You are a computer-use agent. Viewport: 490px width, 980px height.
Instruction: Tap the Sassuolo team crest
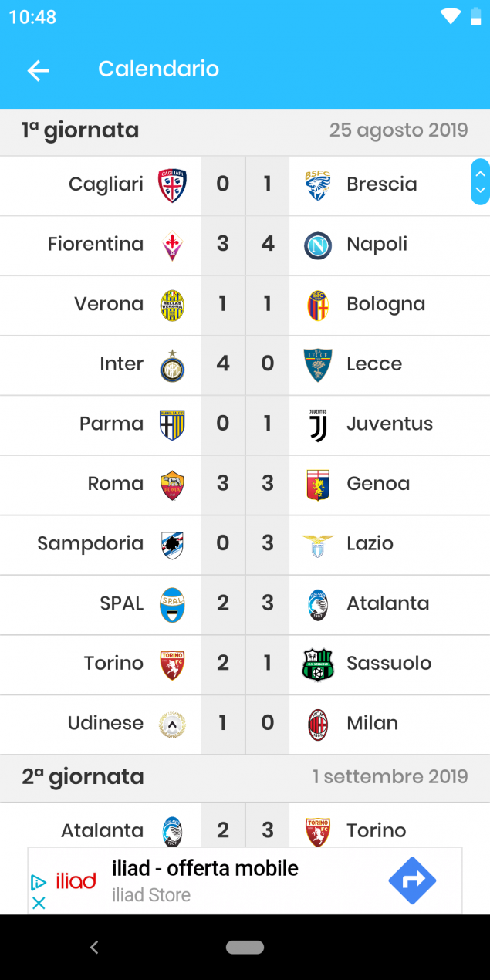[318, 664]
